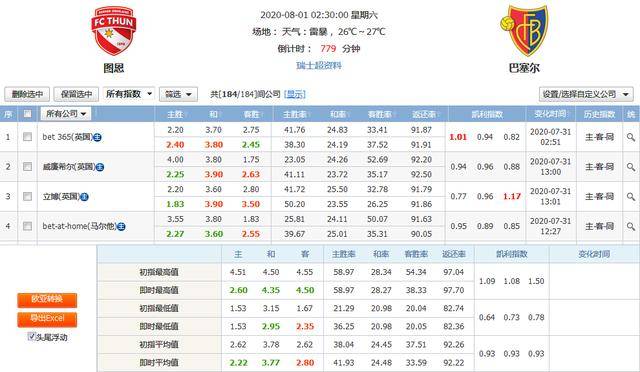Click away team name 巴塞尔
Screen dimensions: 640x372
click(524, 68)
